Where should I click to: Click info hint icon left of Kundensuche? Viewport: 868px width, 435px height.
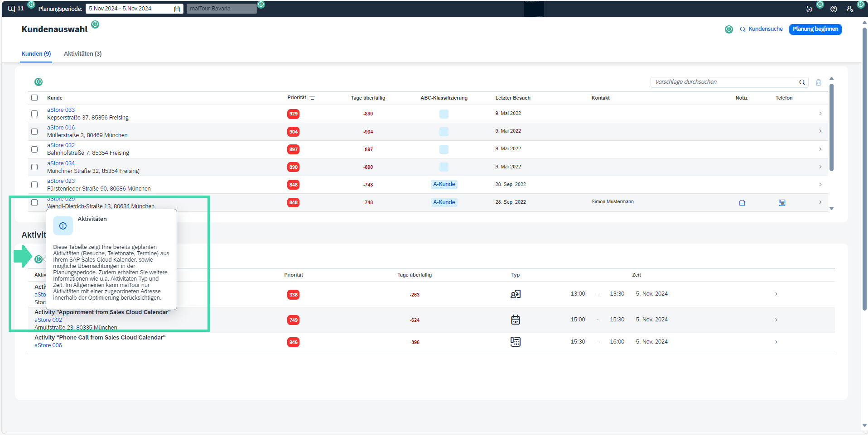click(729, 29)
